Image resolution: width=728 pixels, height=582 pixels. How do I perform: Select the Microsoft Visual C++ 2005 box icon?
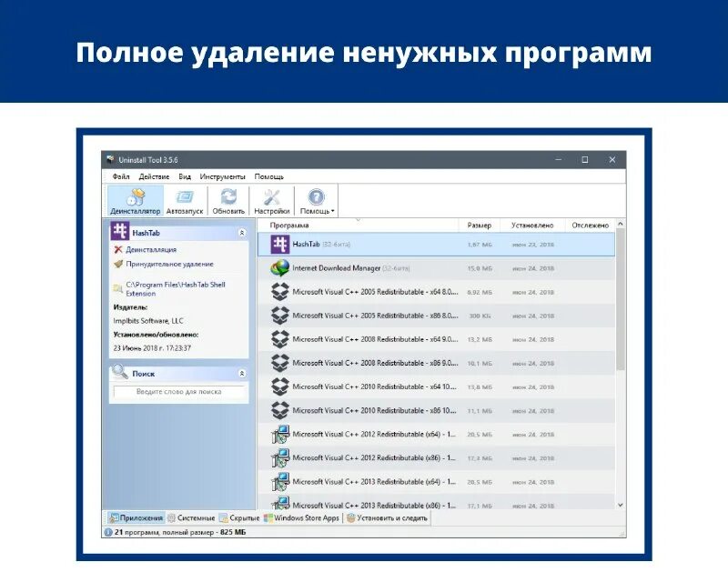point(278,291)
